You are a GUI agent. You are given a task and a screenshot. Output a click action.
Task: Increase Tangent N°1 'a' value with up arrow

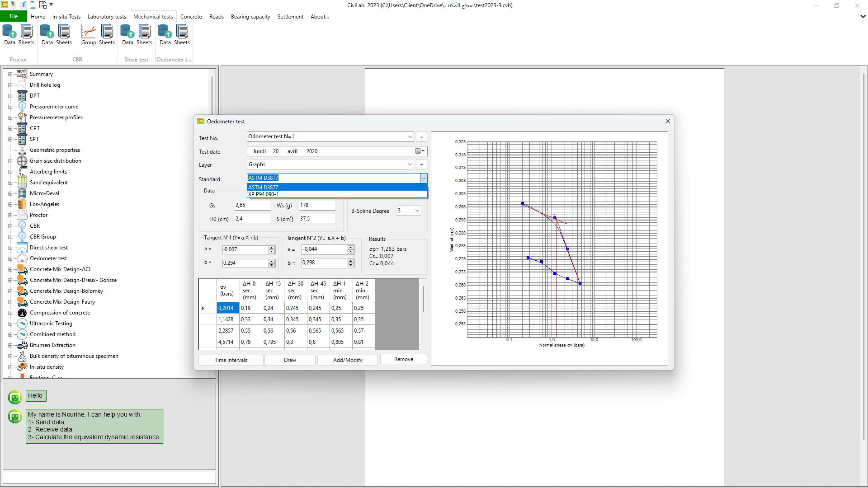271,247
